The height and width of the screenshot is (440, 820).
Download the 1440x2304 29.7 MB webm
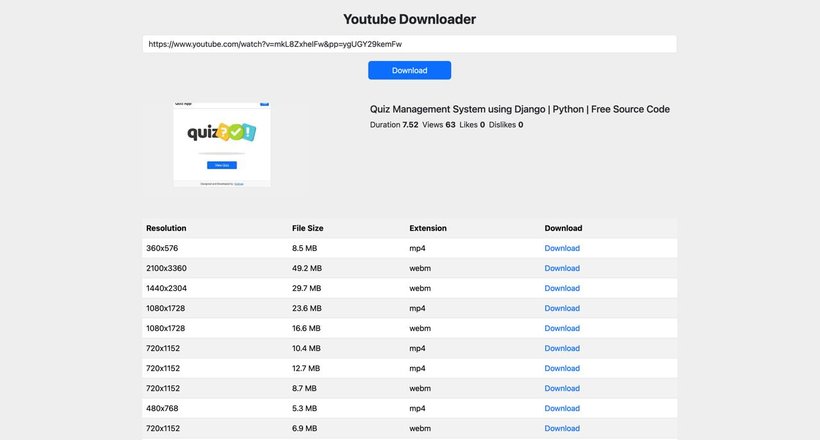tap(562, 288)
